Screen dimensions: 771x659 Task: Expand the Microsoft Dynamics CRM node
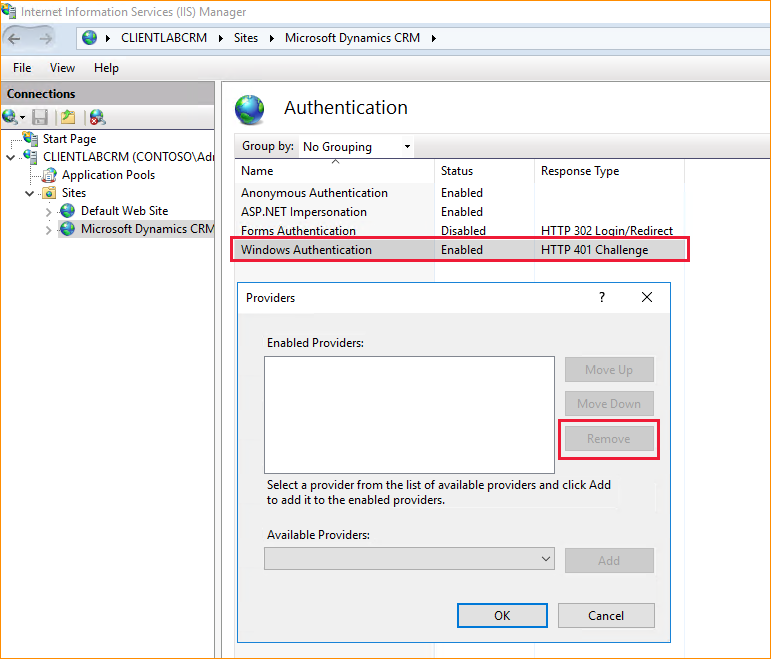coord(48,230)
